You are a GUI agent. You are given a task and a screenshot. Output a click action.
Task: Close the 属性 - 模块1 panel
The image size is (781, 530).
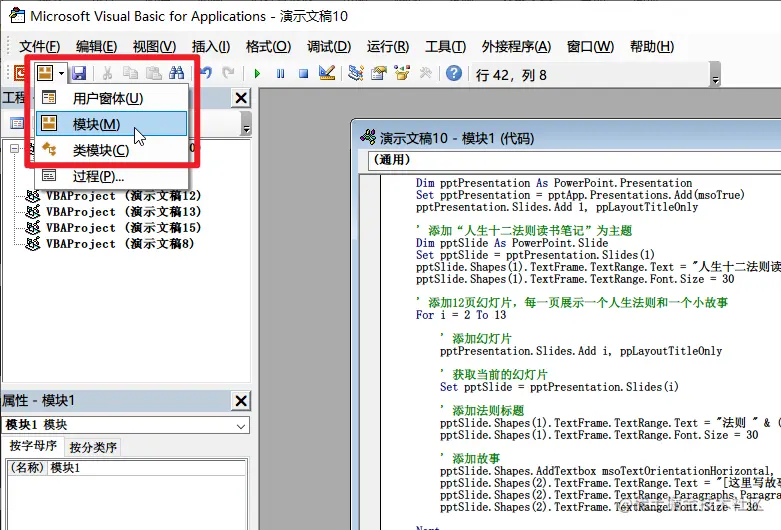click(241, 400)
